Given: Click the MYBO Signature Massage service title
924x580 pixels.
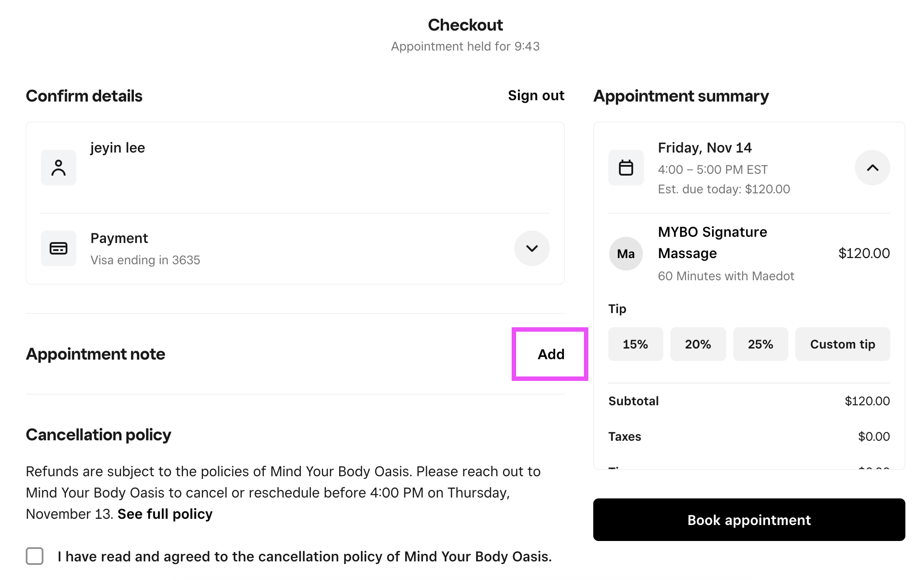Looking at the screenshot, I should (712, 243).
